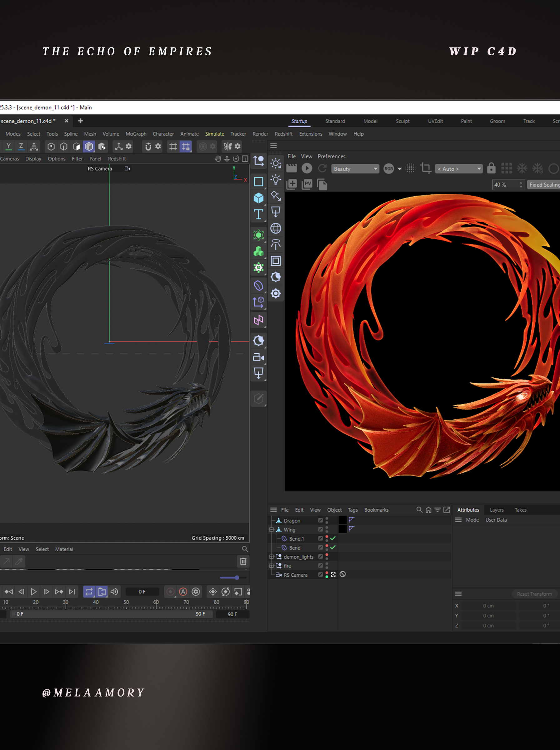
Task: Open the green Cloner MoGraph tool
Action: coord(258,252)
